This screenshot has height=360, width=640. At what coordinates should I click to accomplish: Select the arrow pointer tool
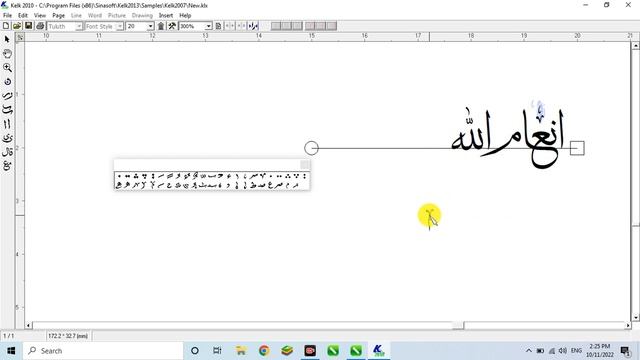pos(7,39)
